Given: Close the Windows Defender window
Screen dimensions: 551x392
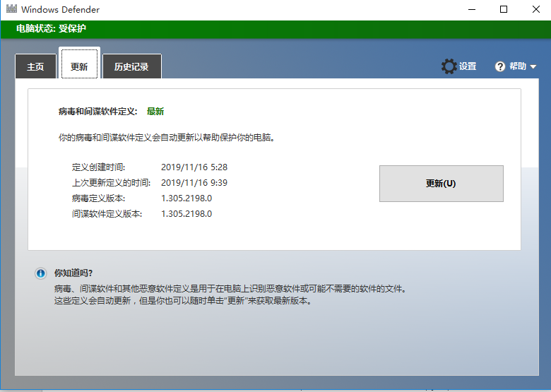Looking at the screenshot, I should click(x=535, y=9).
